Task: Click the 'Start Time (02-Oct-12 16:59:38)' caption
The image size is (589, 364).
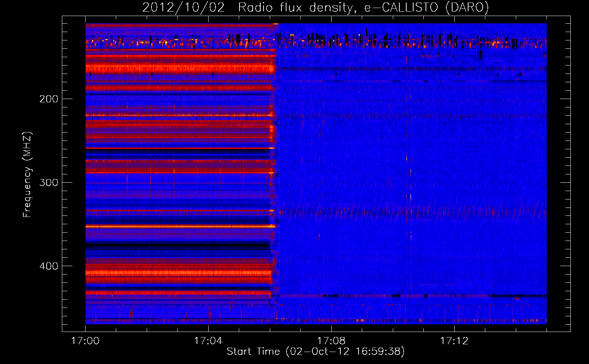Action: (x=316, y=352)
